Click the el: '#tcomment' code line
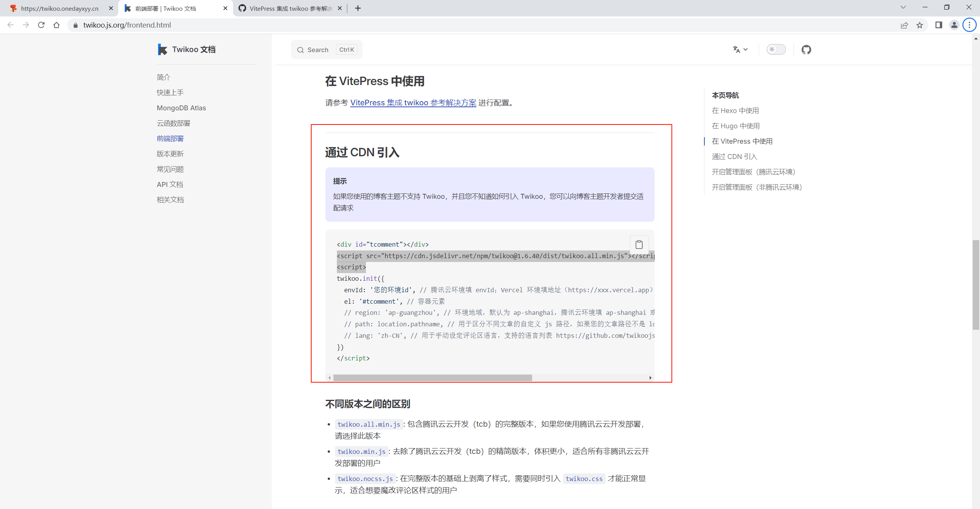The width and height of the screenshot is (980, 509). tap(394, 301)
